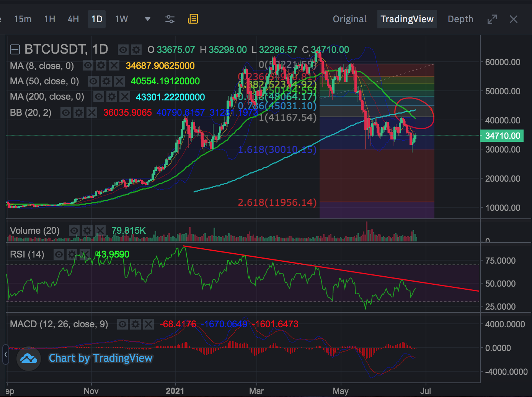This screenshot has height=397, width=532.
Task: Click the TradingView cloud logo icon
Action: coord(29,359)
